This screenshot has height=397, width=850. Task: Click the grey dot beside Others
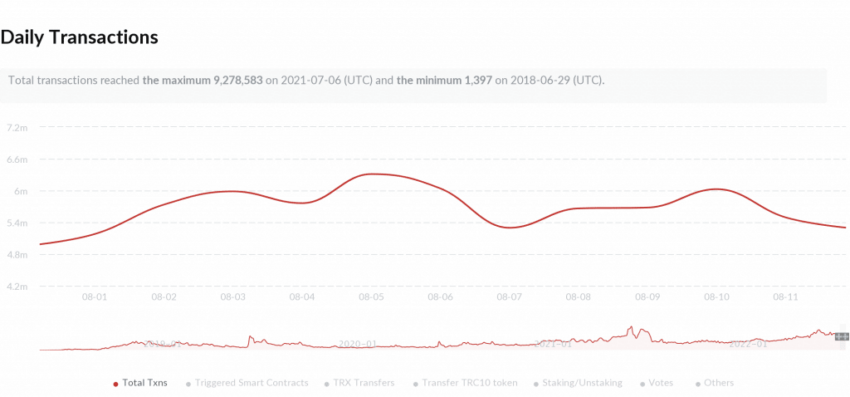(698, 384)
